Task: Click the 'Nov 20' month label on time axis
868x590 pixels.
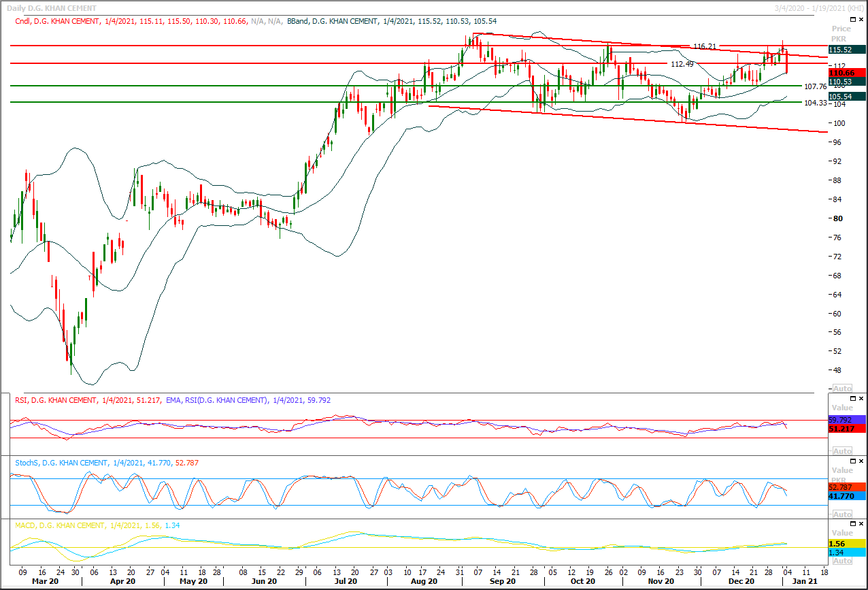Action: [661, 583]
